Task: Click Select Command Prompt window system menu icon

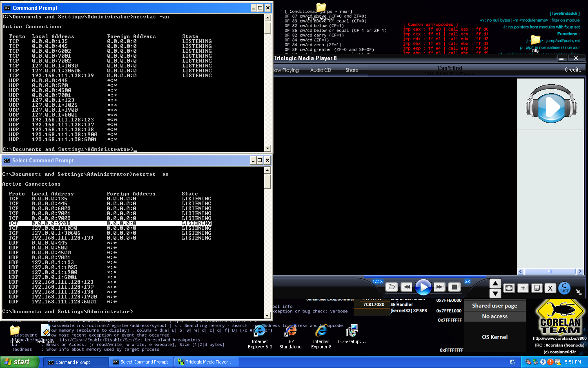Action: click(7, 161)
